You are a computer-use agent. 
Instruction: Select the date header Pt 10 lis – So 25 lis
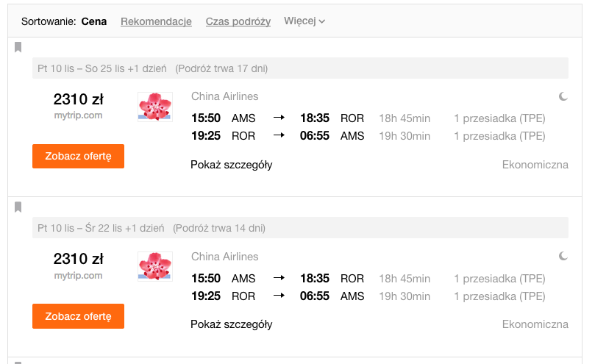click(x=101, y=68)
